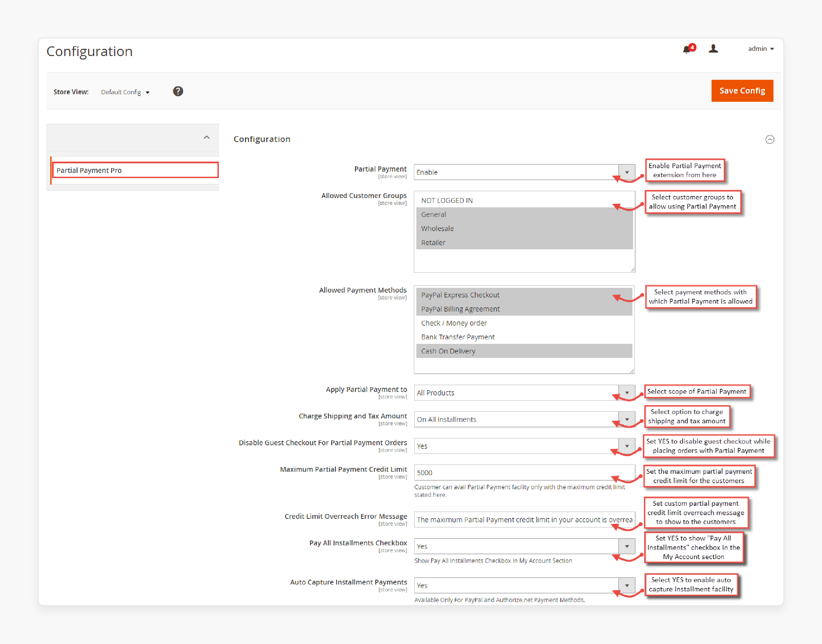
Task: Open Pay All Installments Checkbox dropdown
Action: click(524, 546)
